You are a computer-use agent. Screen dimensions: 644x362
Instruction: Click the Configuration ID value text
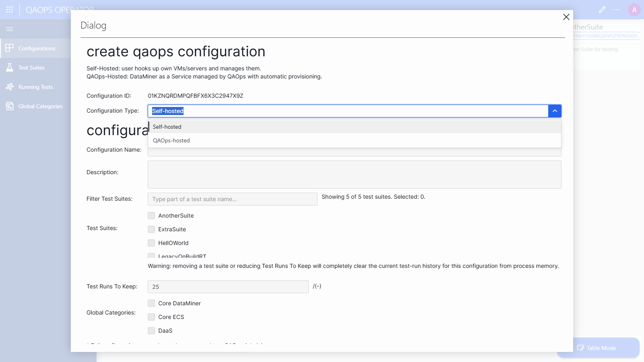click(x=196, y=96)
